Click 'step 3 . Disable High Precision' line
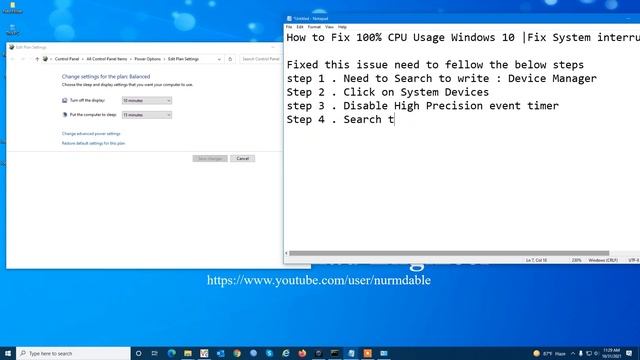The width and height of the screenshot is (640, 360). point(422,106)
